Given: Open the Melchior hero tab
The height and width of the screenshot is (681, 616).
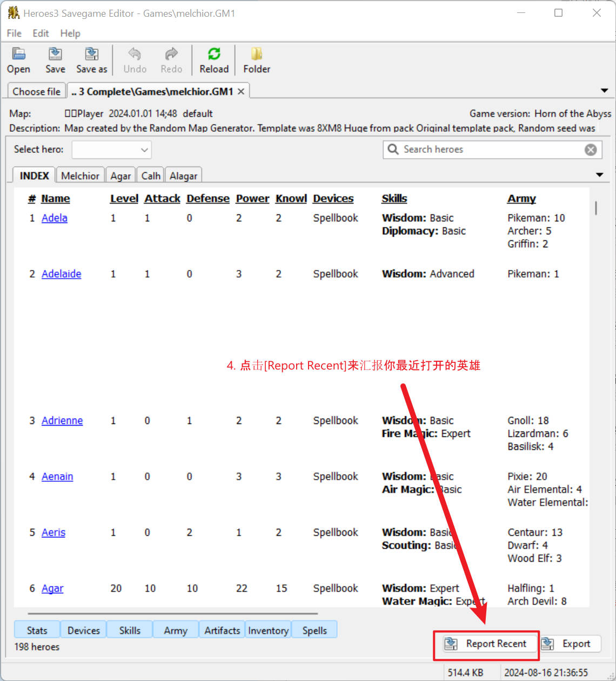Looking at the screenshot, I should 80,176.
